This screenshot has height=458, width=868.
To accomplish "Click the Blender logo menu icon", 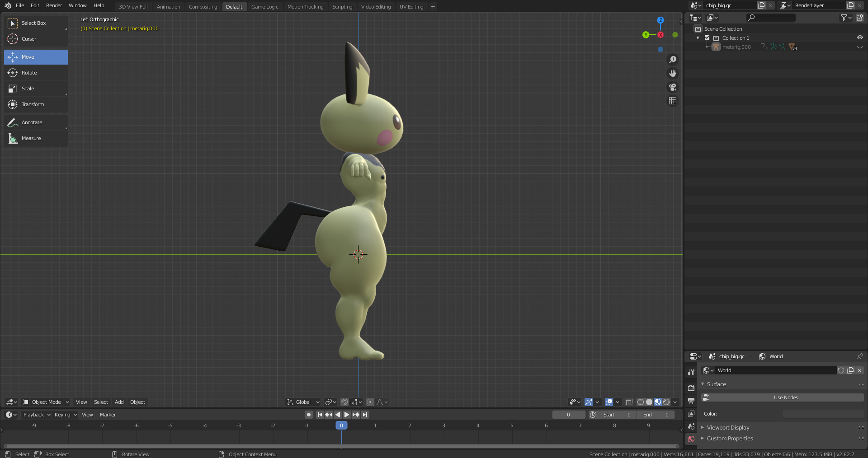I will click(x=8, y=5).
